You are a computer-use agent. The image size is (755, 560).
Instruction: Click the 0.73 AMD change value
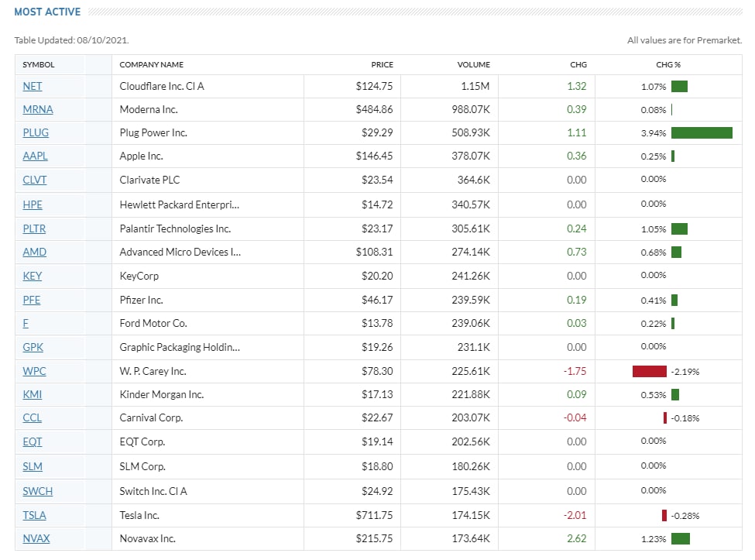point(576,252)
